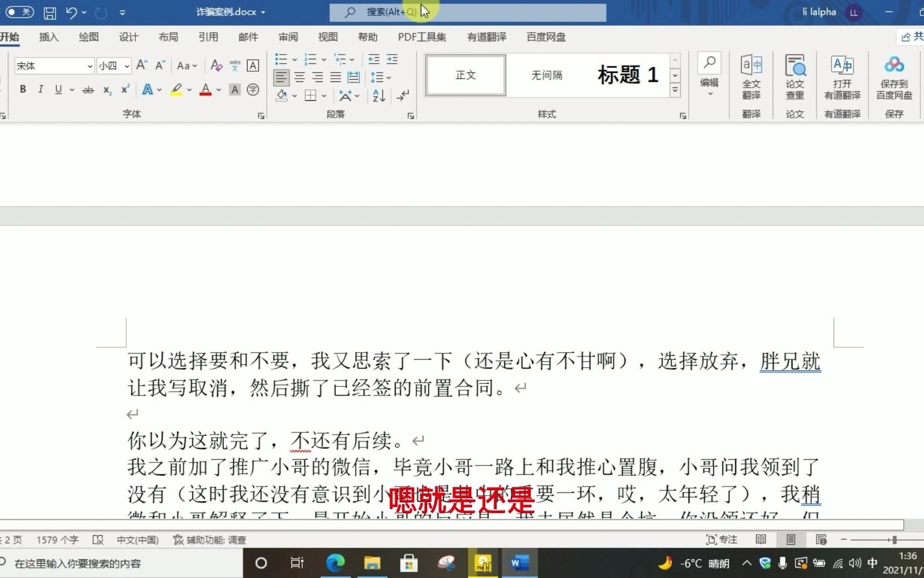The width and height of the screenshot is (924, 578).
Task: Click Phonetic Guide wén icon
Action: click(235, 65)
